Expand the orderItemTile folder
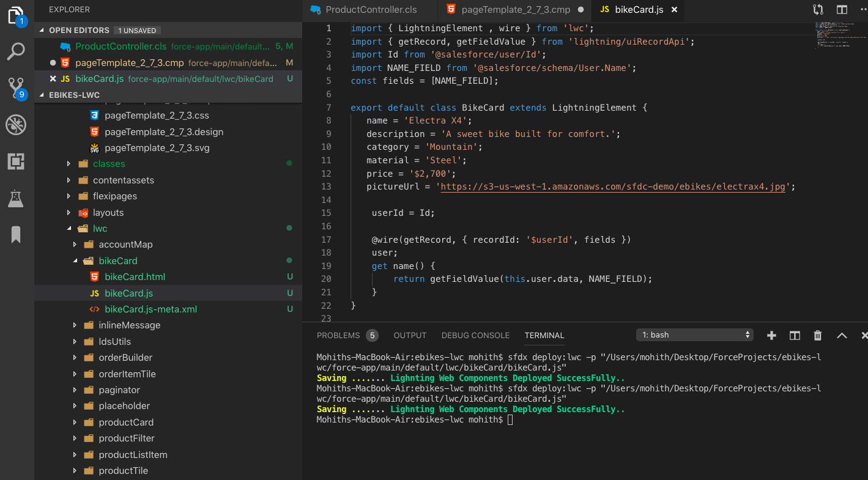 point(75,374)
